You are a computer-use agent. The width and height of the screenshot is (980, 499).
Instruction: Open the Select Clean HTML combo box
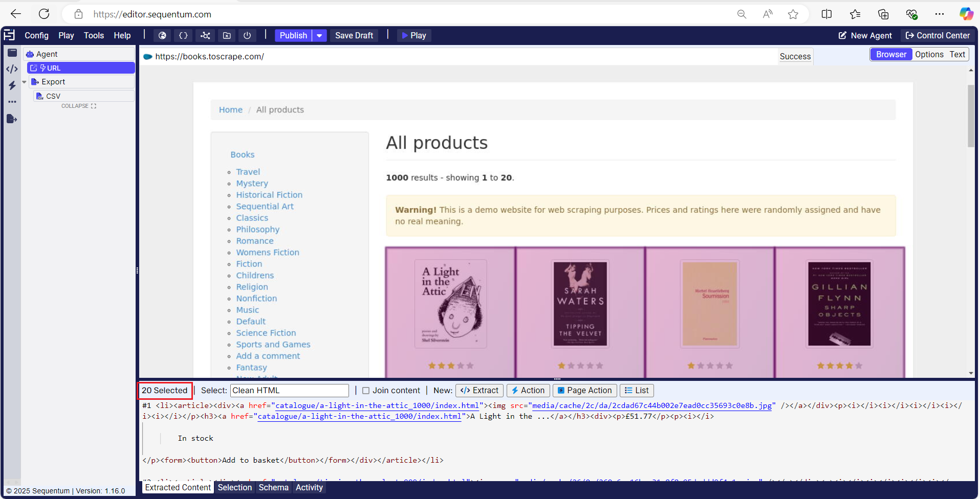[x=290, y=391]
